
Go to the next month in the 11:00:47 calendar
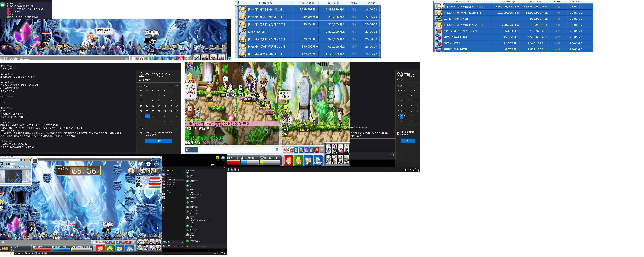click(177, 86)
